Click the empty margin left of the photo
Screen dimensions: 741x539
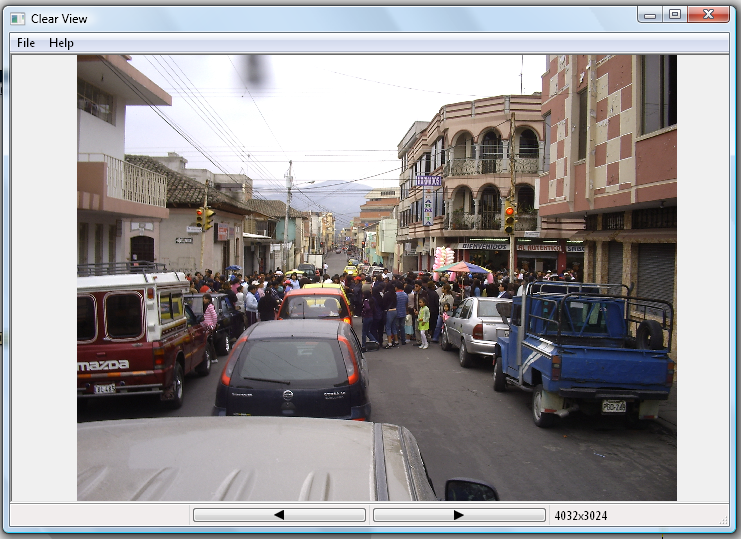pyautogui.click(x=43, y=280)
